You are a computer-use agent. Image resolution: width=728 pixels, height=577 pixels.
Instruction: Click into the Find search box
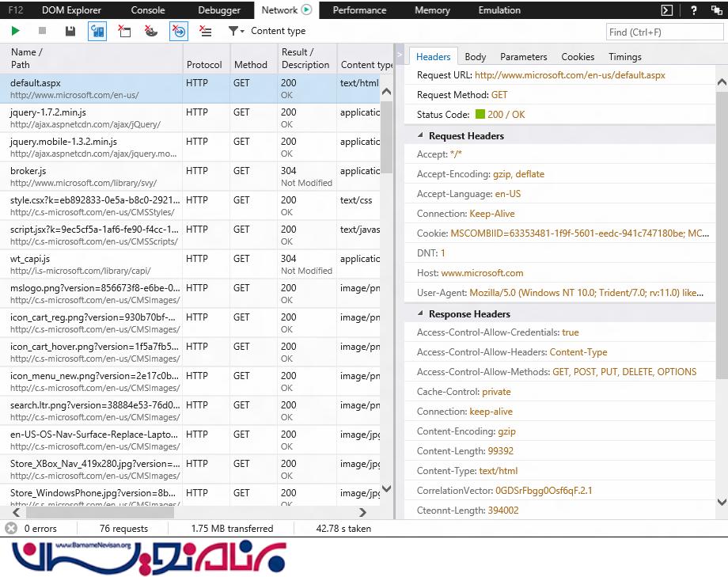click(665, 32)
